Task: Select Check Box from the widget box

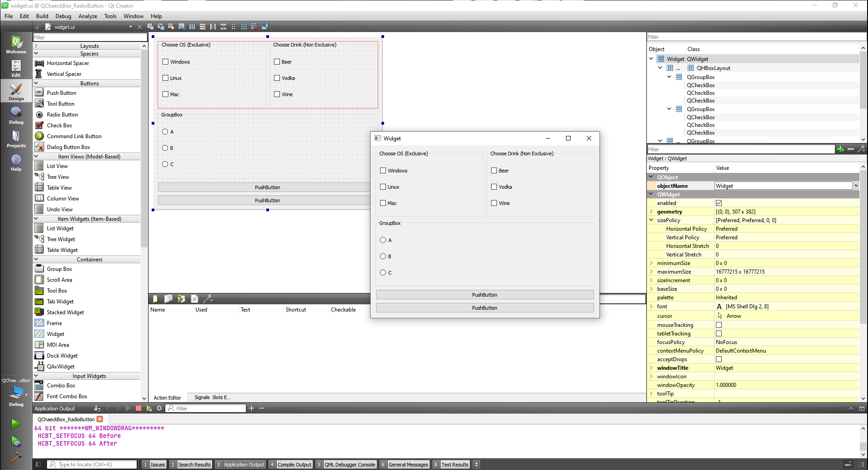Action: [59, 126]
